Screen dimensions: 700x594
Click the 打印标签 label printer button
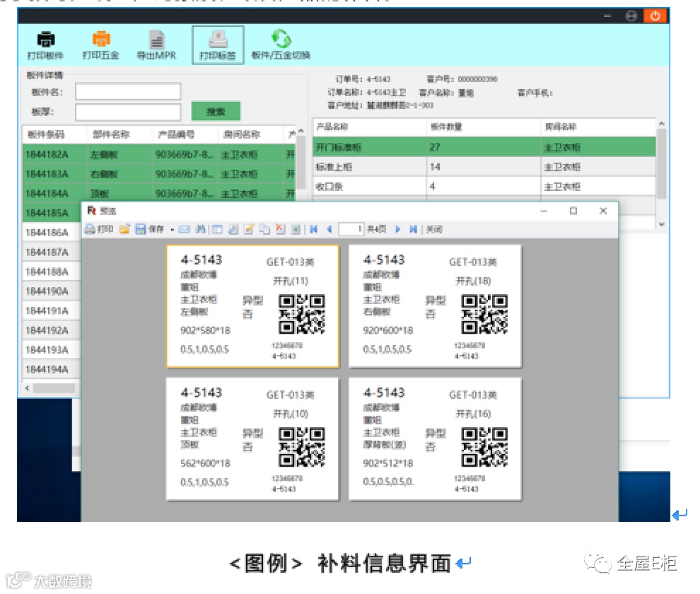point(218,45)
